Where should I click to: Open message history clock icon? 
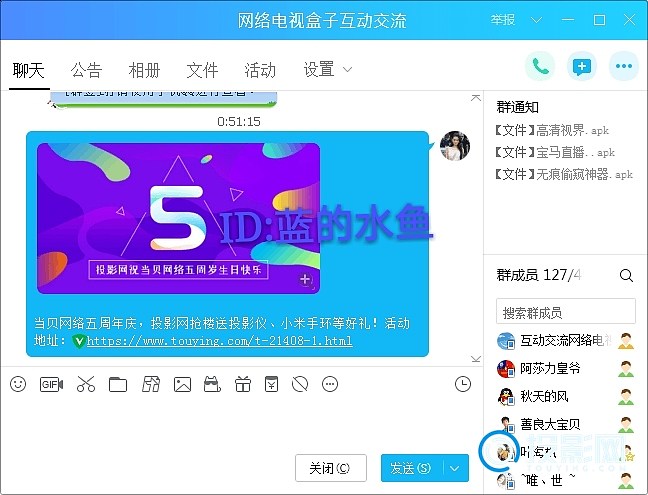click(x=462, y=384)
